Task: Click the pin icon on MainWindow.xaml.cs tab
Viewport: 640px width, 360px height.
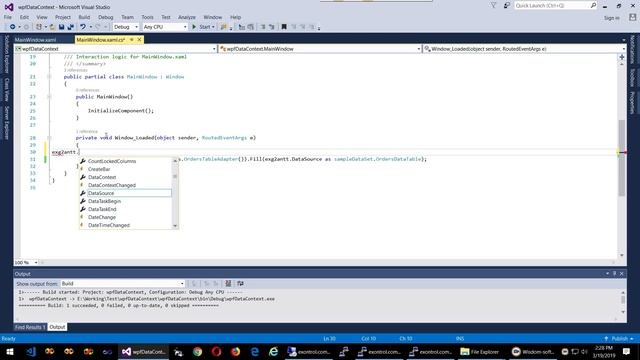Action: (132, 40)
